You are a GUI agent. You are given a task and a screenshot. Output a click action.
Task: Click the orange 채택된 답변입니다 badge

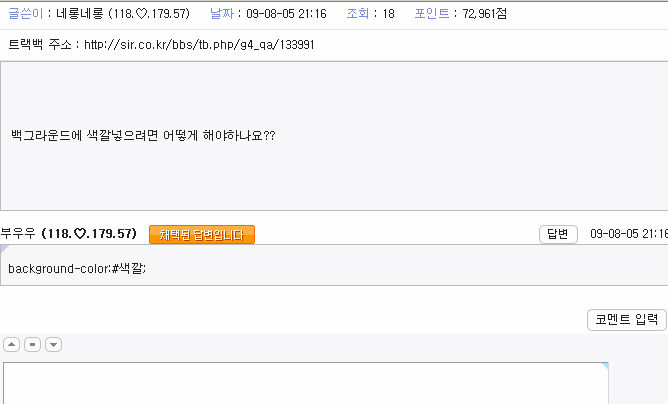pyautogui.click(x=202, y=234)
